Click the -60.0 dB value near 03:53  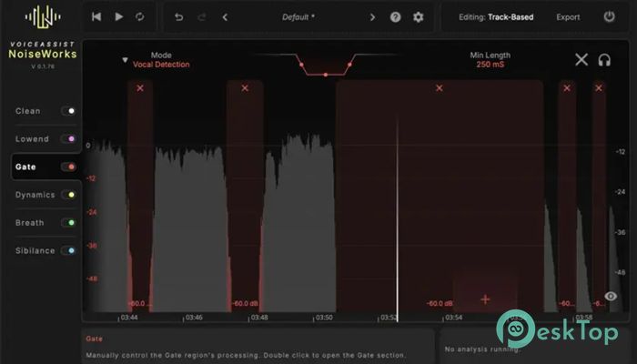click(440, 303)
